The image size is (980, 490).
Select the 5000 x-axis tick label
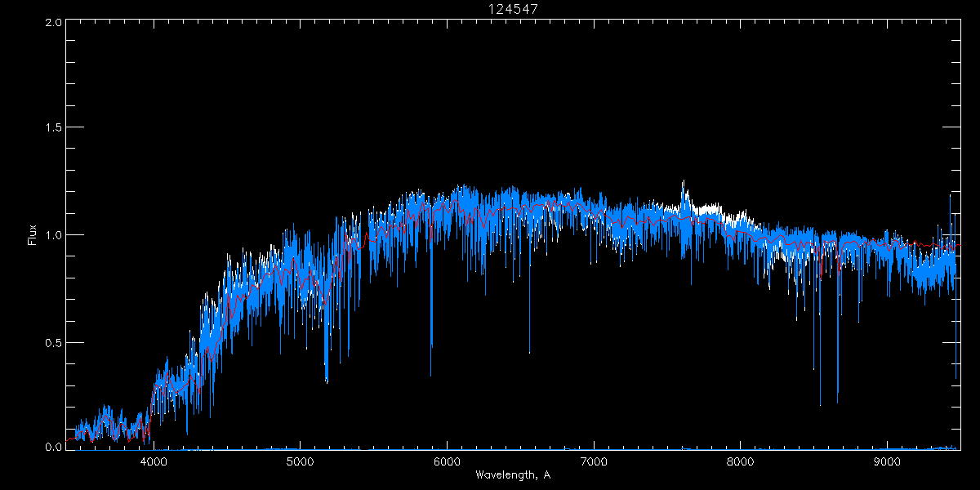(x=300, y=461)
